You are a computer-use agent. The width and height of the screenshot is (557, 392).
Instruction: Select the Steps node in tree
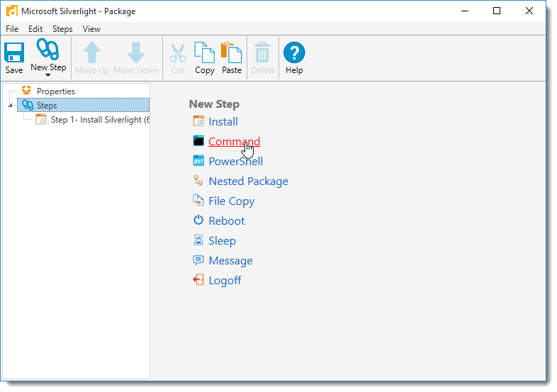[x=47, y=106]
